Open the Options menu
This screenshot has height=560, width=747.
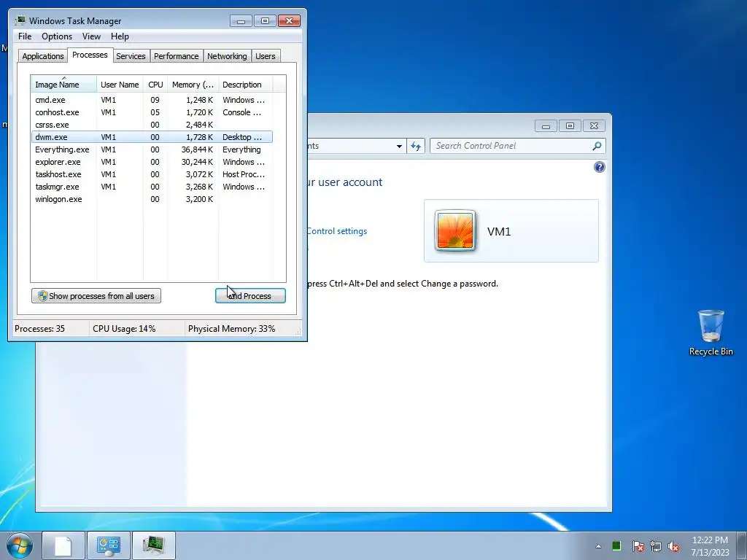(57, 36)
